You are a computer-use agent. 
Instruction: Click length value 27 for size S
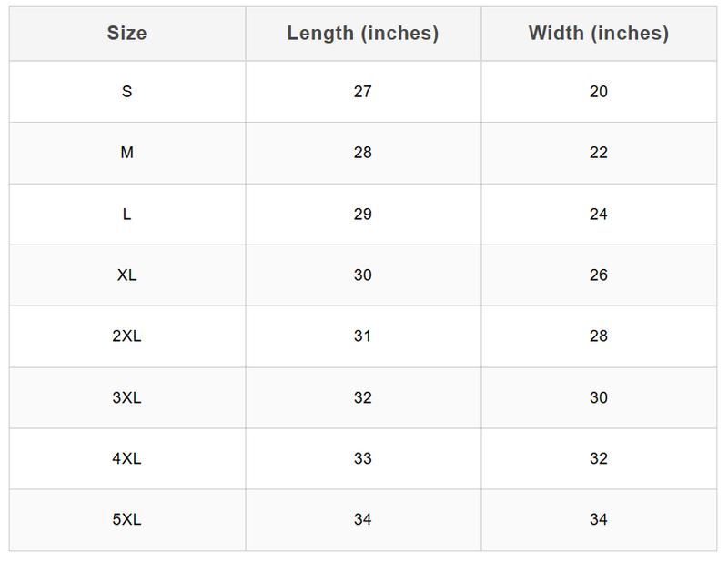coord(362,92)
